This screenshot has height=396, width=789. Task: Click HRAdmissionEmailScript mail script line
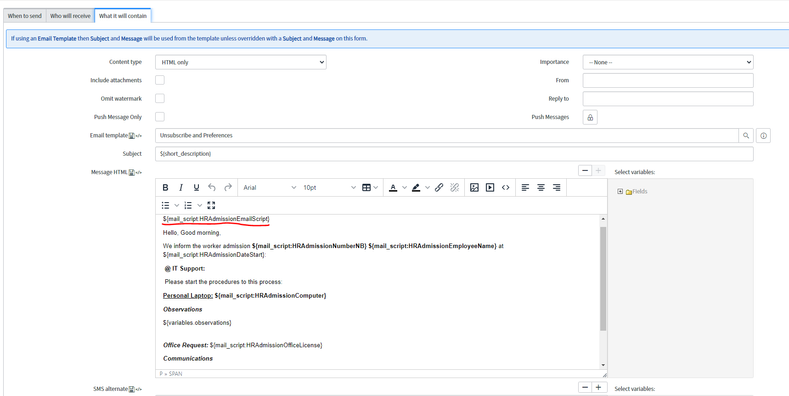pyautogui.click(x=216, y=219)
